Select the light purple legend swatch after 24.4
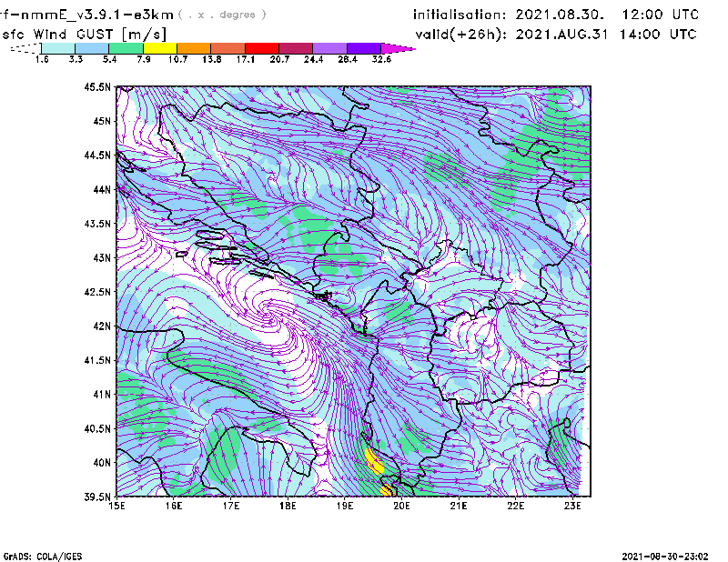728x562 pixels. [x=330, y=48]
